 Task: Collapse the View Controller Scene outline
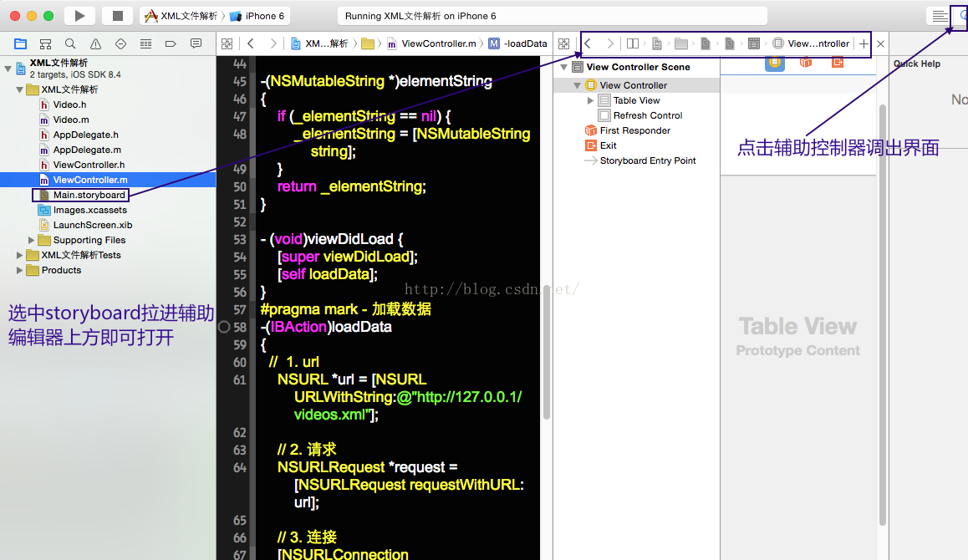click(x=564, y=68)
